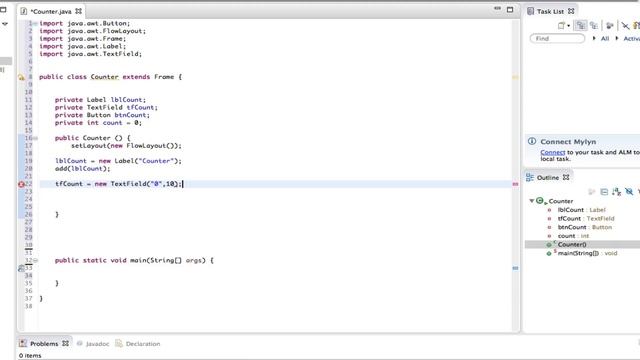Expand the All working set filter

pos(594,38)
